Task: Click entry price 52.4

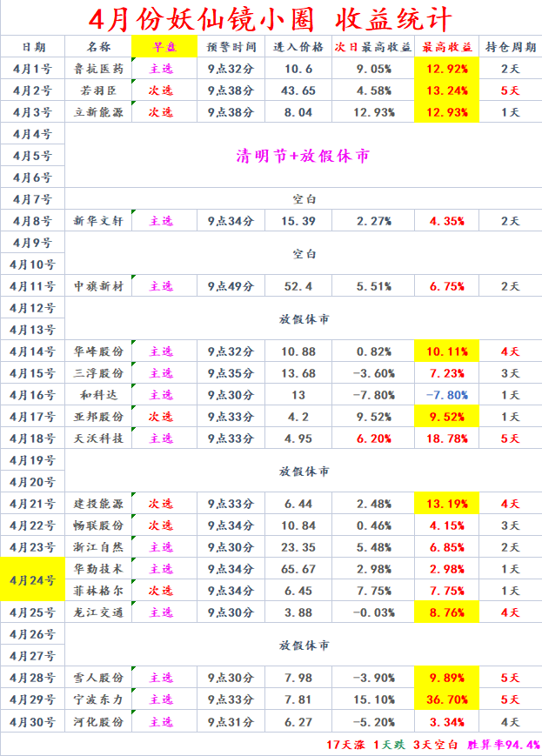Action: (298, 286)
